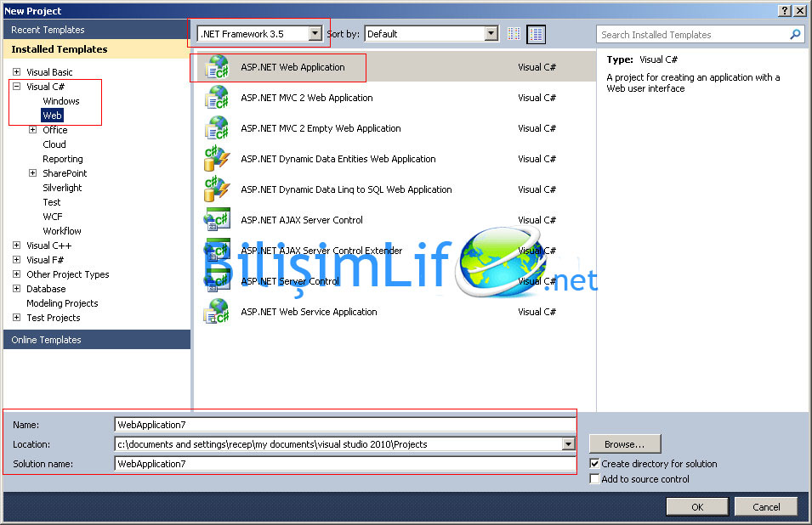Viewport: 812px width, 525px height.
Task: Click the project Name input field
Action: 345,425
